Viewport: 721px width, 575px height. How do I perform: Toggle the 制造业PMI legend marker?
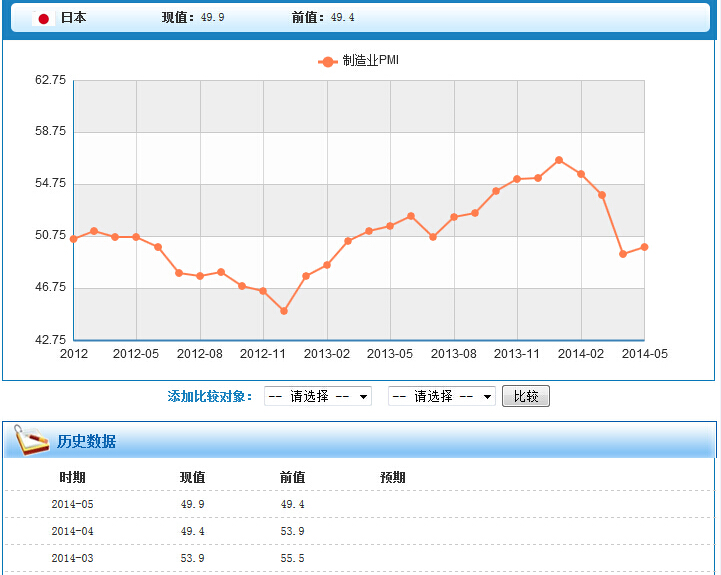(327, 62)
